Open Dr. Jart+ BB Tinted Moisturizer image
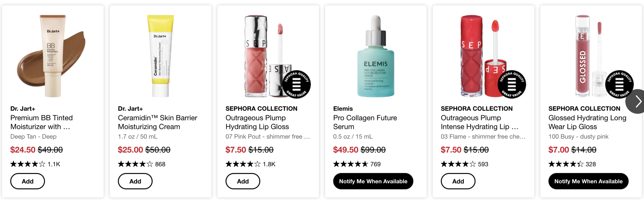Image resolution: width=644 pixels, height=200 pixels. coord(52,56)
